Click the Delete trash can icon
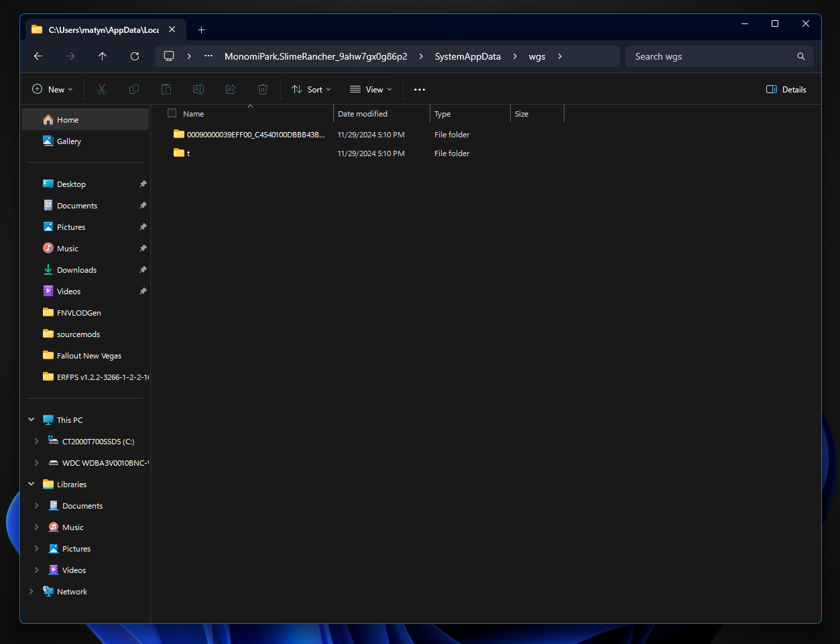840x644 pixels. click(x=263, y=89)
